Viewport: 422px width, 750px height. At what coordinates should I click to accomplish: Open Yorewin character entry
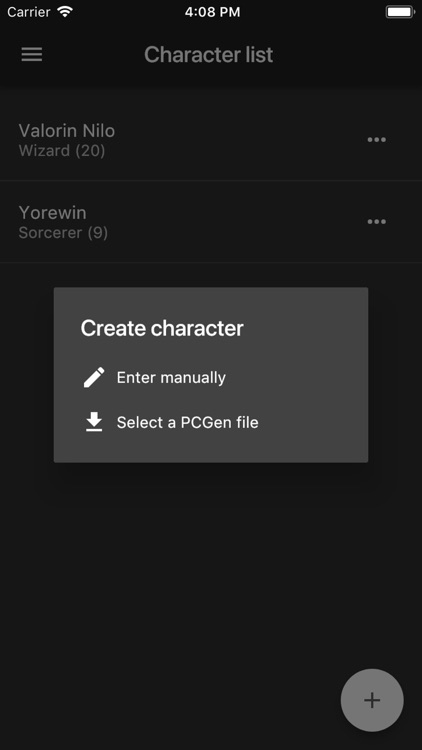211,222
